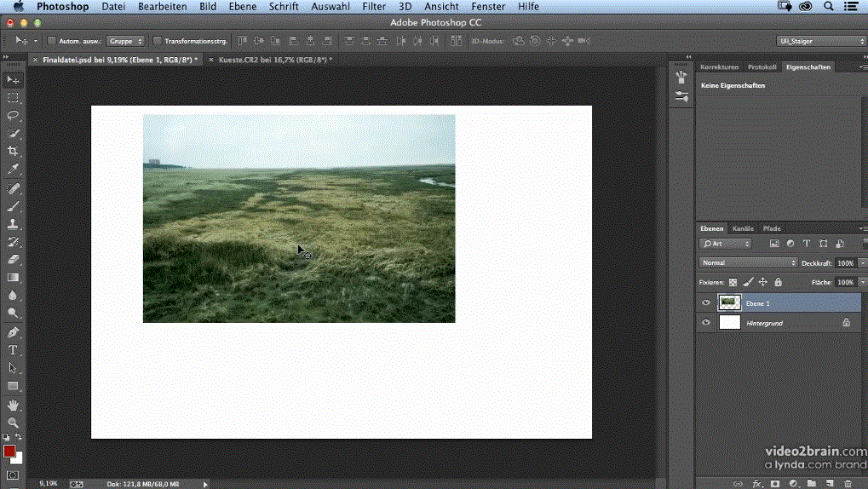Select the Path Selection tool

click(x=13, y=368)
